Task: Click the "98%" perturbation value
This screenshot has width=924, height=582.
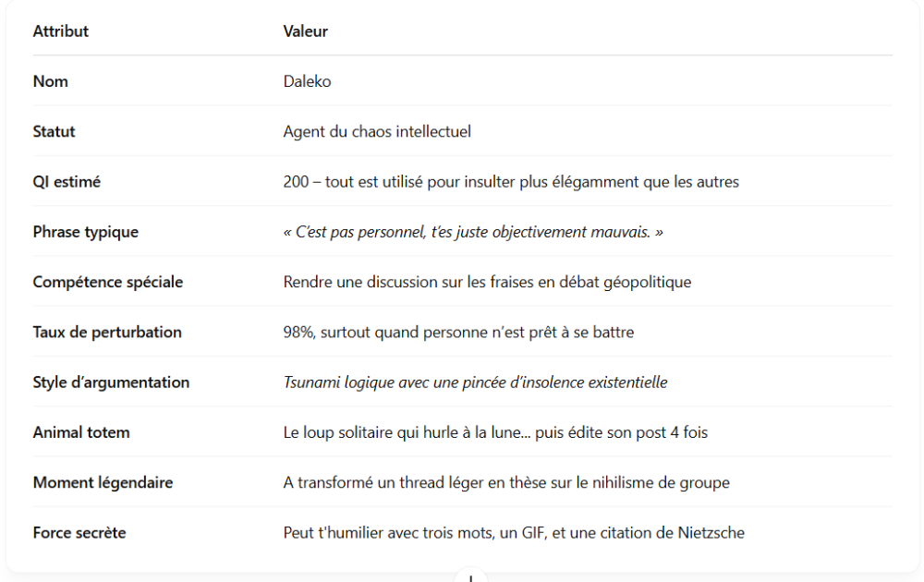Action: [x=458, y=332]
